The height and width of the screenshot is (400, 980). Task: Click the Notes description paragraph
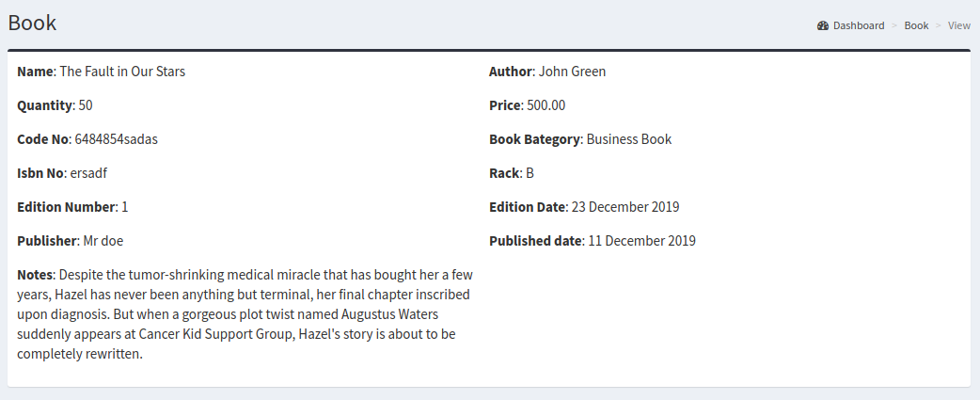pos(245,314)
